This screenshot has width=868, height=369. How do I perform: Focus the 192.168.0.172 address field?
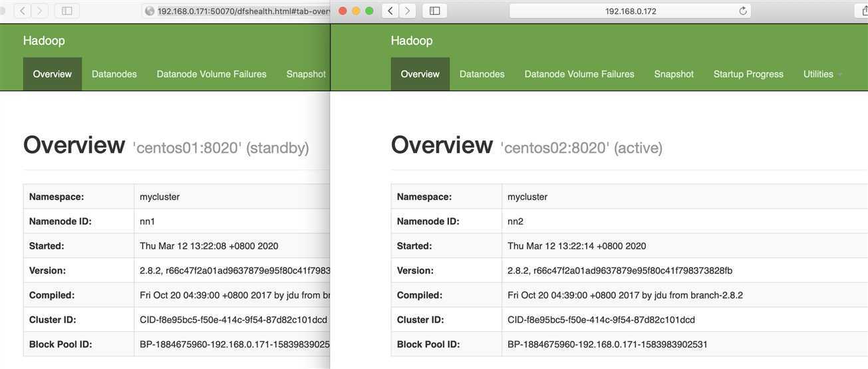tap(631, 11)
